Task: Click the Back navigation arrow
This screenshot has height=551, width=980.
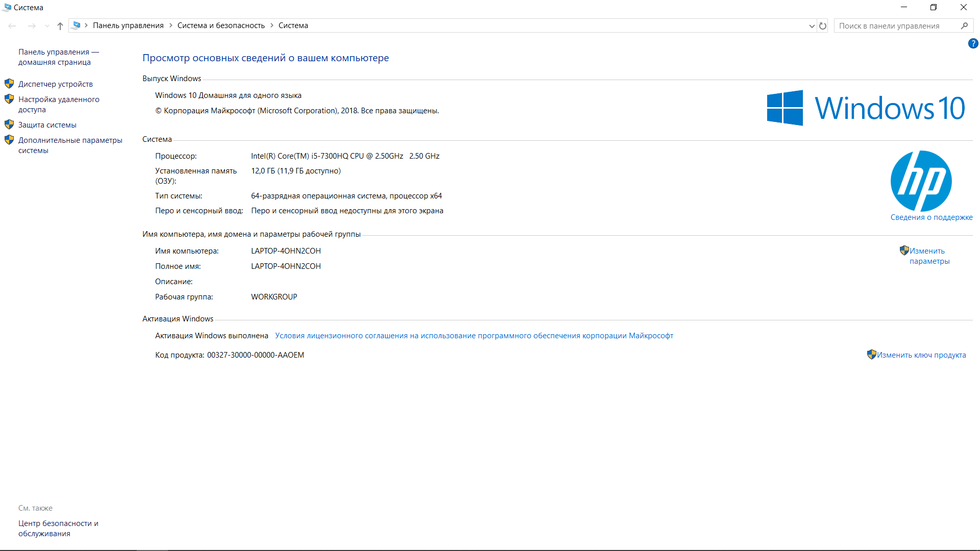Action: 12,26
